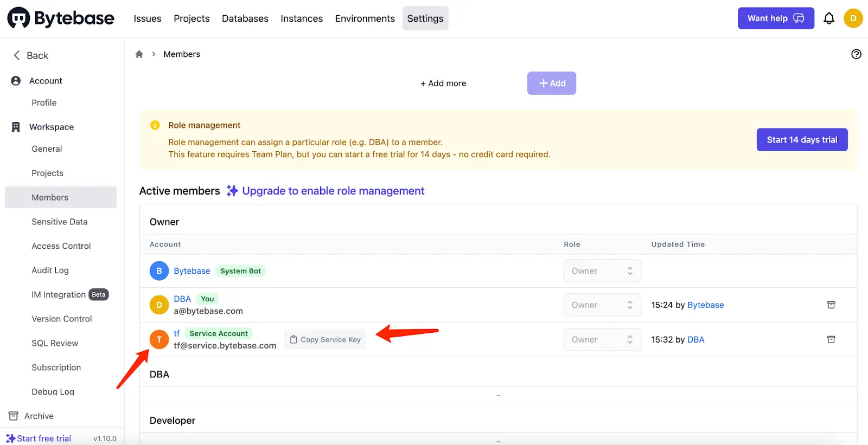
Task: Open the DBA member name link
Action: tap(182, 299)
